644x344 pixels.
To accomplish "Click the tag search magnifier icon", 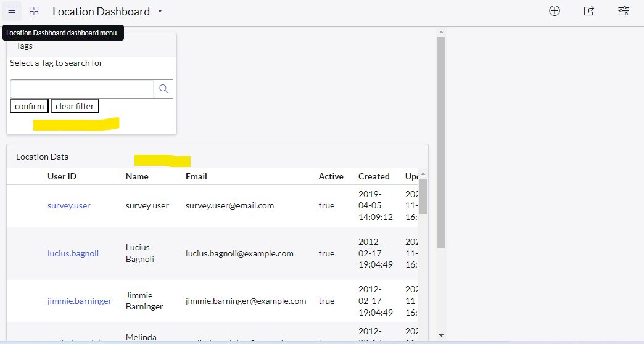I will [x=163, y=89].
